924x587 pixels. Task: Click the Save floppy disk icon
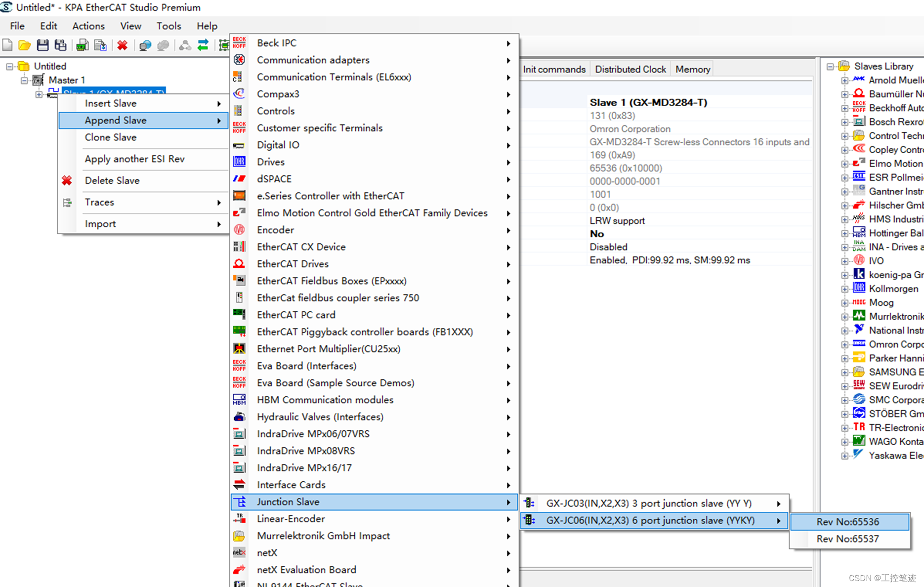coord(42,45)
